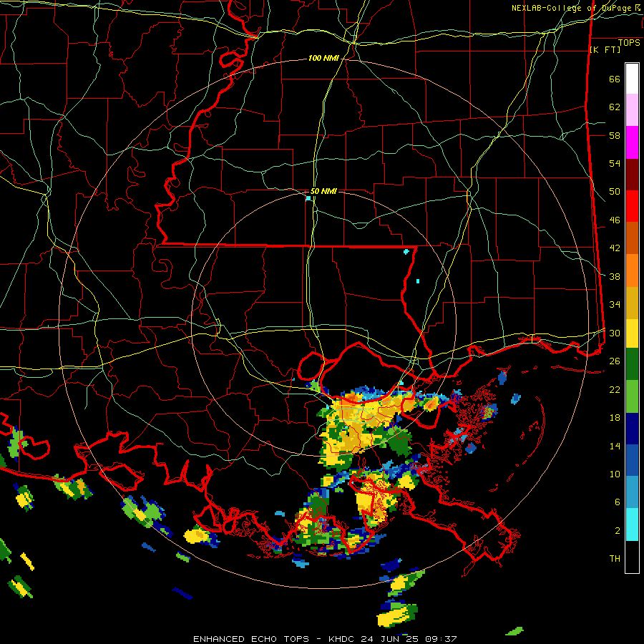This screenshot has height=644, width=644.
Task: Click the 54 legend value
Action: click(x=615, y=163)
